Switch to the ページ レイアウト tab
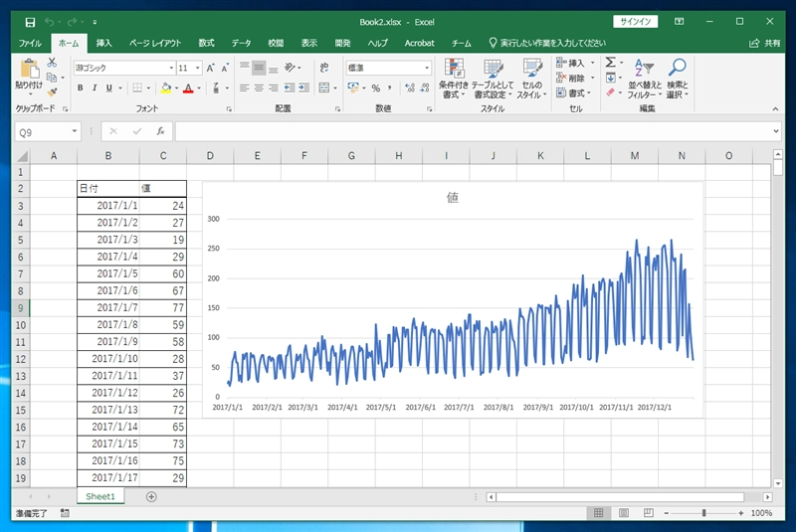This screenshot has width=796, height=532. pos(155,43)
